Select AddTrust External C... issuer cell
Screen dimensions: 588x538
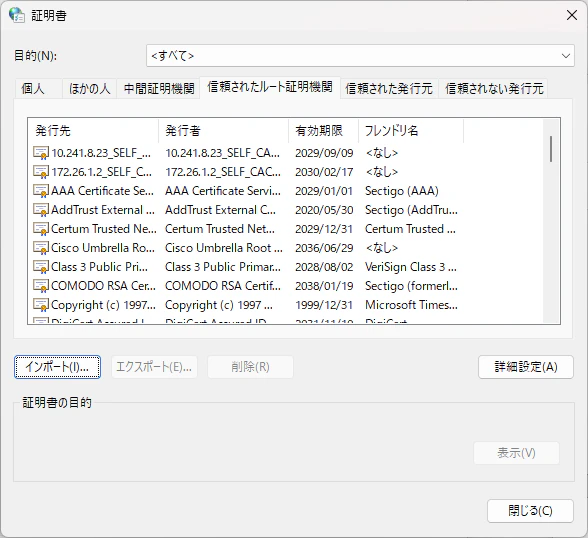[220, 210]
